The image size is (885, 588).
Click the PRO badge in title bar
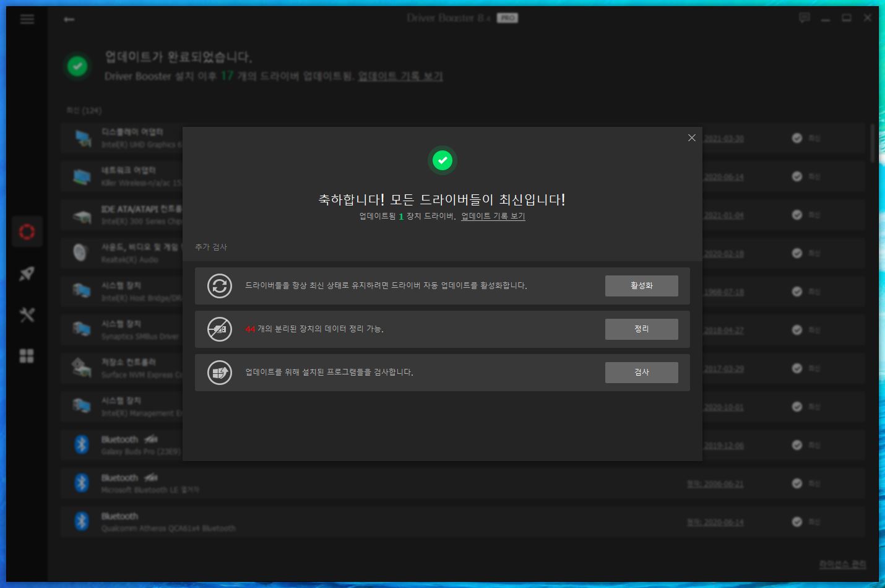(x=507, y=18)
